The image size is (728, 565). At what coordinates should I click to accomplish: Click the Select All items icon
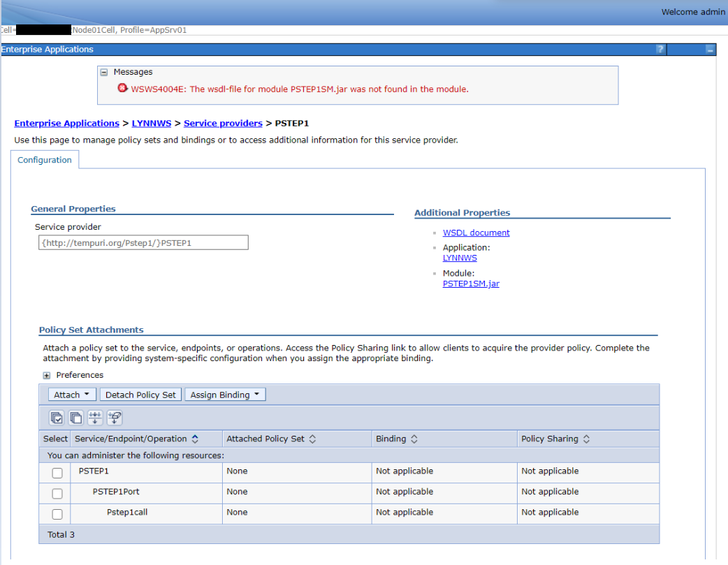click(x=57, y=418)
